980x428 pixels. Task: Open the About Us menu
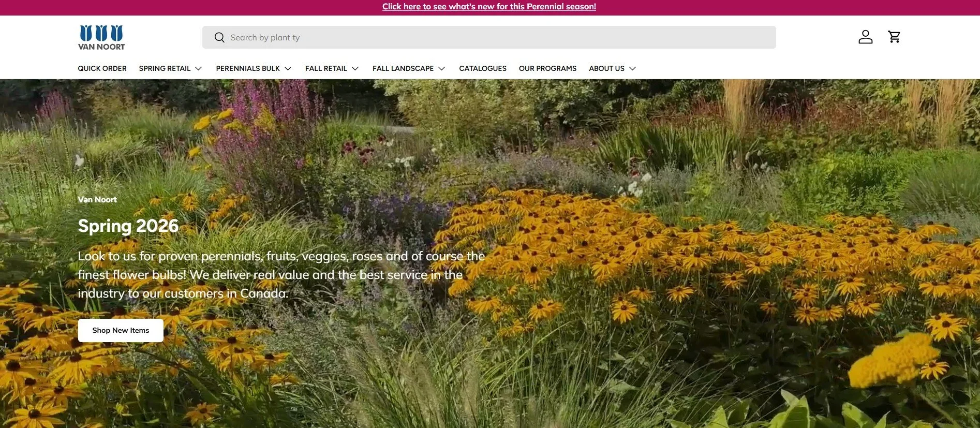click(x=606, y=68)
